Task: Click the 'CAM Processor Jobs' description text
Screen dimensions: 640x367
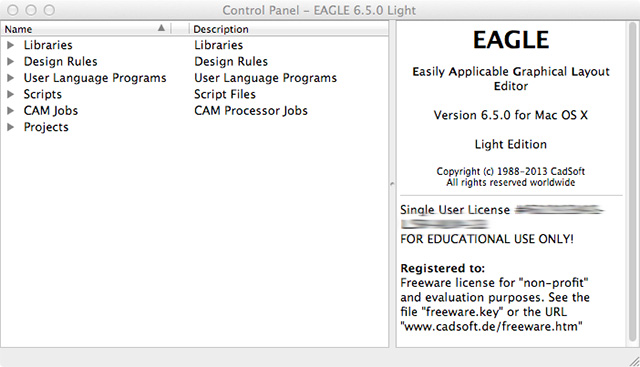Action: tap(251, 111)
